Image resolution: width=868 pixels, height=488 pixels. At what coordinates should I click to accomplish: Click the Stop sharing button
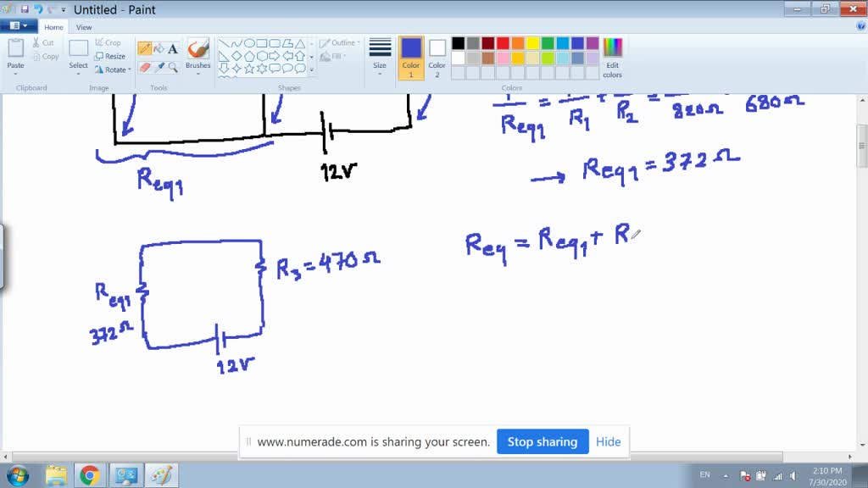click(x=542, y=441)
